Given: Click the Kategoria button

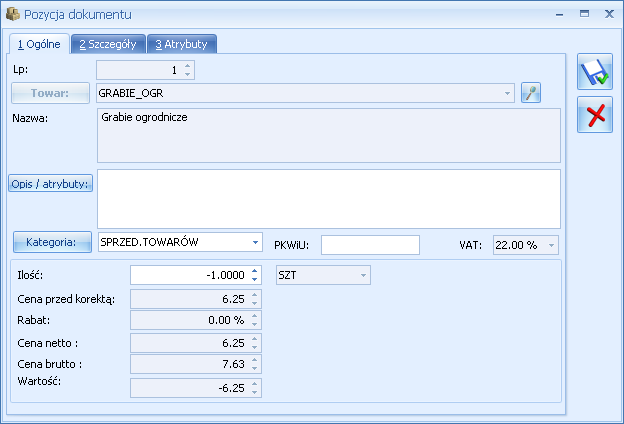Looking at the screenshot, I should pos(52,242).
